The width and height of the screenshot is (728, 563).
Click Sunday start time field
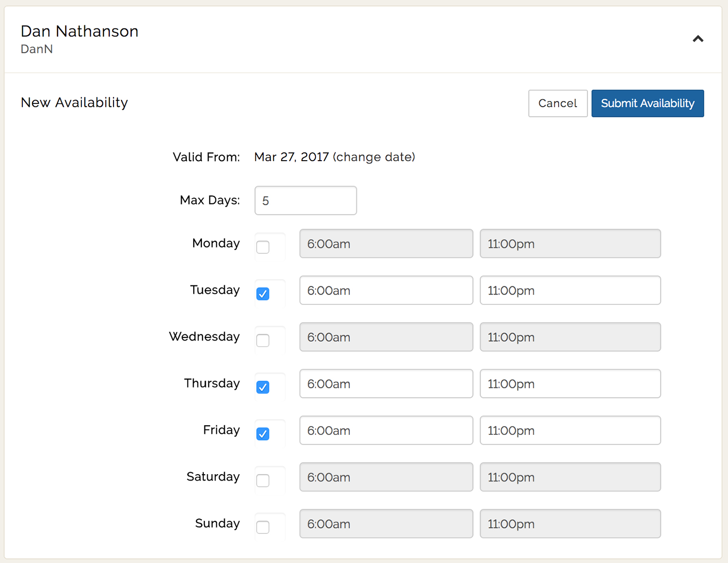[386, 523]
